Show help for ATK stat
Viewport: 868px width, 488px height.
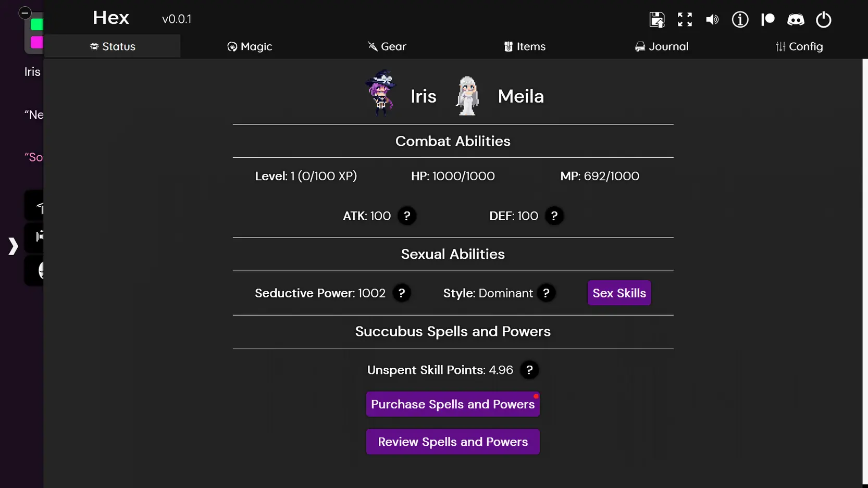point(407,216)
